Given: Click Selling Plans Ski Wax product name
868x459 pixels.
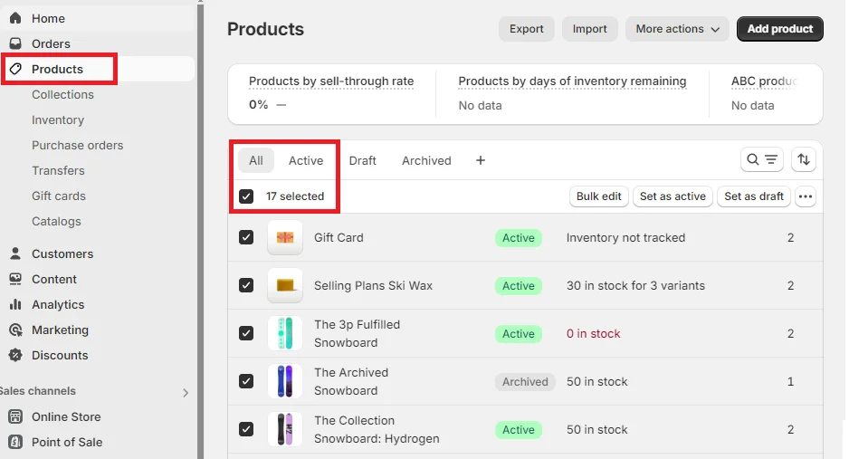Looking at the screenshot, I should (x=373, y=286).
